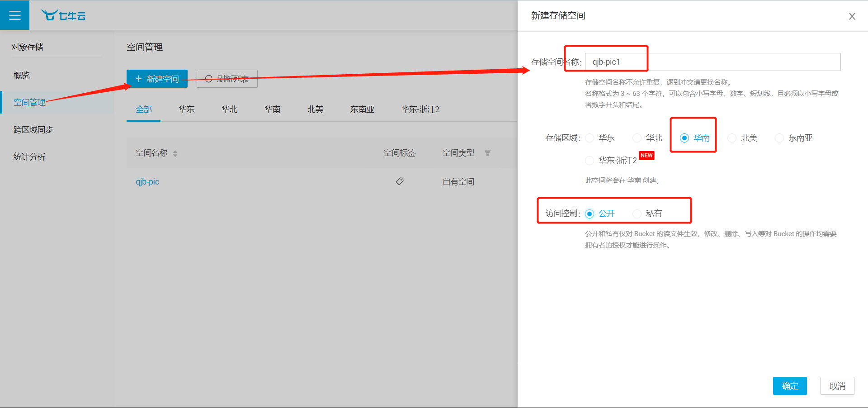
Task: Switch to the 华南 tab
Action: click(272, 109)
